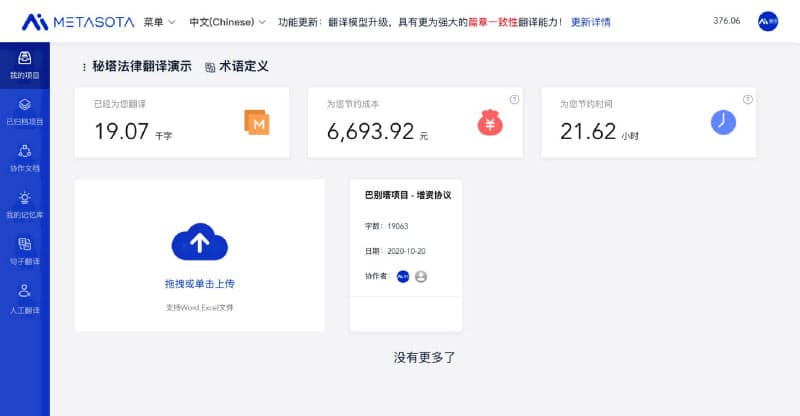This screenshot has width=800, height=416.
Task: Open the 菜单 dropdown menu
Action: click(x=159, y=22)
